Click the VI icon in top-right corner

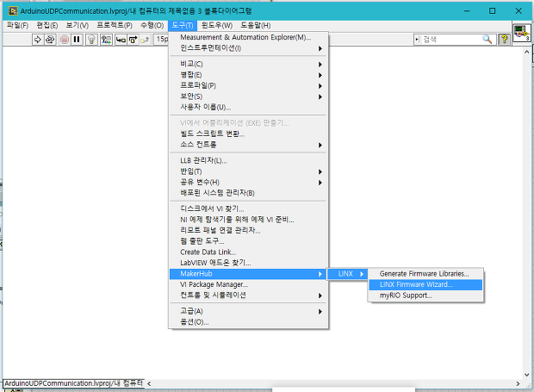click(522, 34)
